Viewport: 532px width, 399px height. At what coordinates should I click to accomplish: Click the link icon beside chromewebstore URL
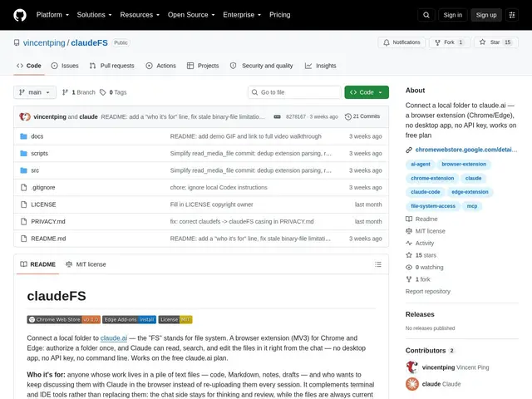pos(409,150)
